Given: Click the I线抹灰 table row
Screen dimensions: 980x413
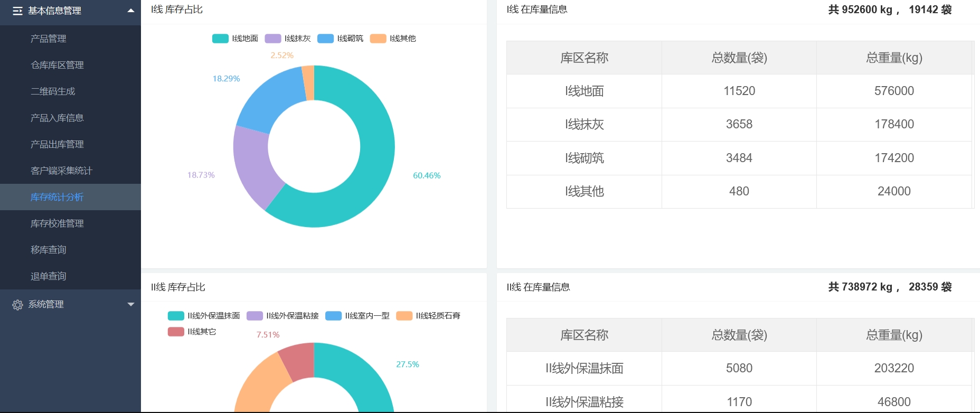Looking at the screenshot, I should [x=739, y=125].
